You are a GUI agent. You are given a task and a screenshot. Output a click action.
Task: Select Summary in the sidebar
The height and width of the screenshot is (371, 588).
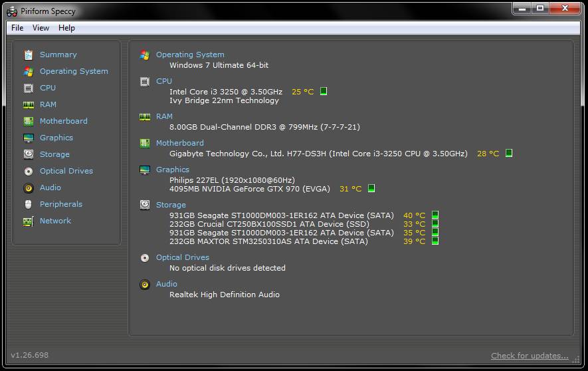click(58, 55)
